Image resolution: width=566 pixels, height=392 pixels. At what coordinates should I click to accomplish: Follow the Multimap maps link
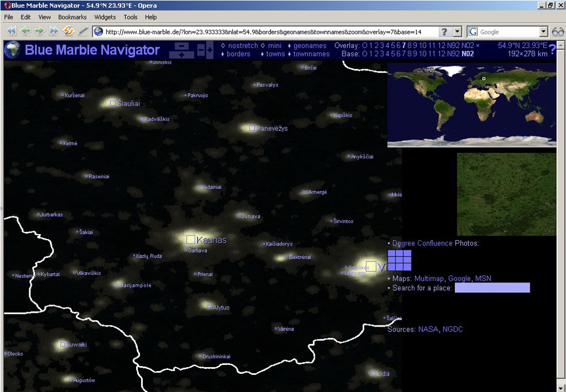click(429, 279)
